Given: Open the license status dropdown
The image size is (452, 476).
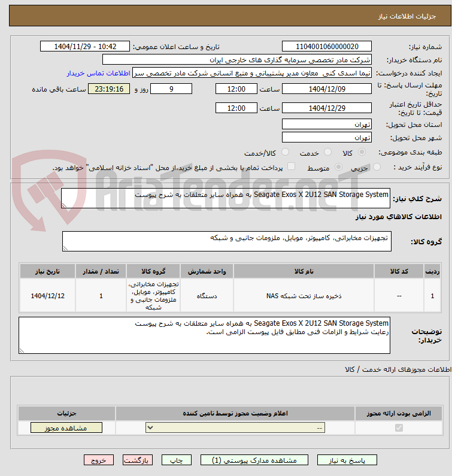Looking at the screenshot, I should tap(235, 428).
